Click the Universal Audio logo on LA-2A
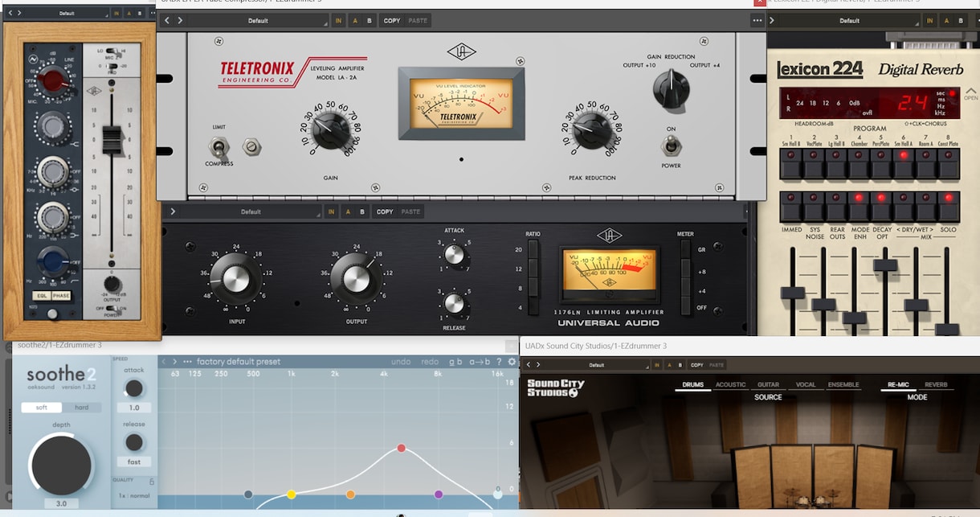 point(460,53)
